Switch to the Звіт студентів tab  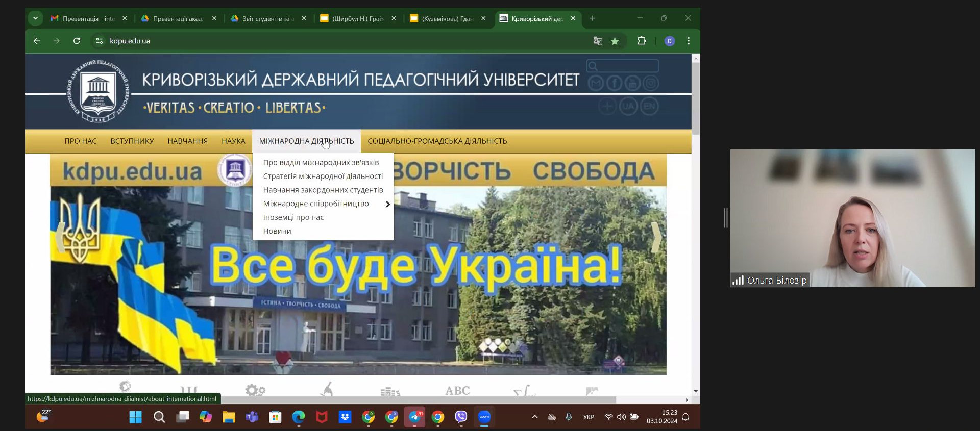click(x=265, y=19)
